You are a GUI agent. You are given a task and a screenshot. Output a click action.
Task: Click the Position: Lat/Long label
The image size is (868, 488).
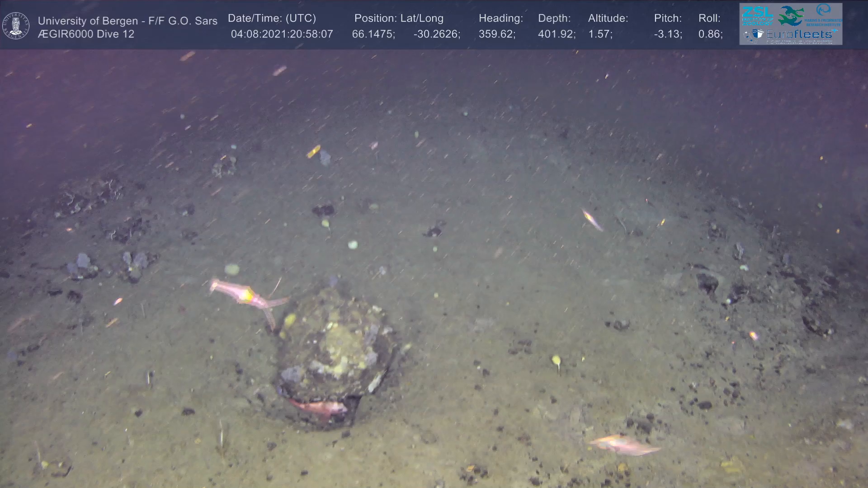pos(399,19)
